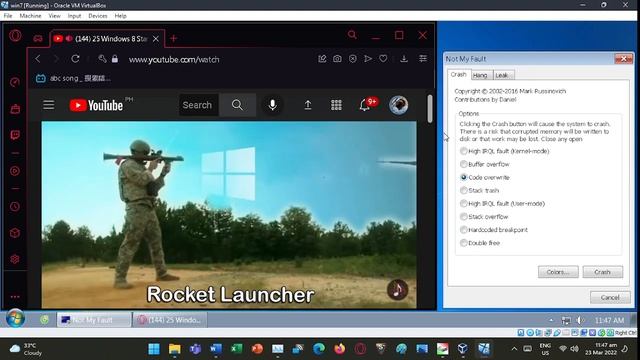Click the Crash button
Viewport: 640px width, 360px height.
point(602,272)
